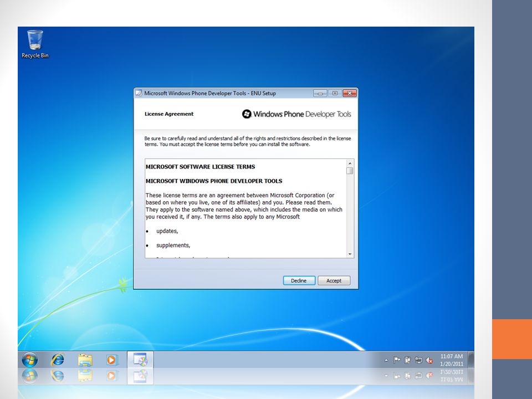Open the Recycle Bin desktop icon
The width and height of the screenshot is (532, 399).
(35, 44)
